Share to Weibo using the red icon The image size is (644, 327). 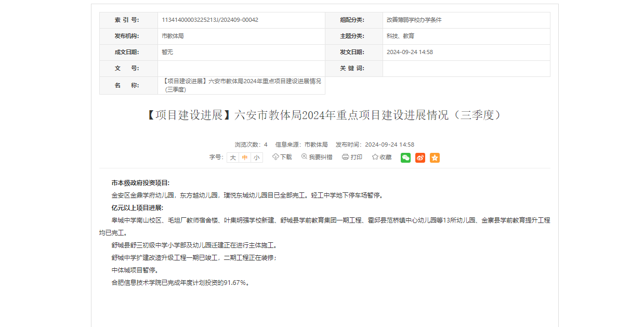[x=420, y=158]
